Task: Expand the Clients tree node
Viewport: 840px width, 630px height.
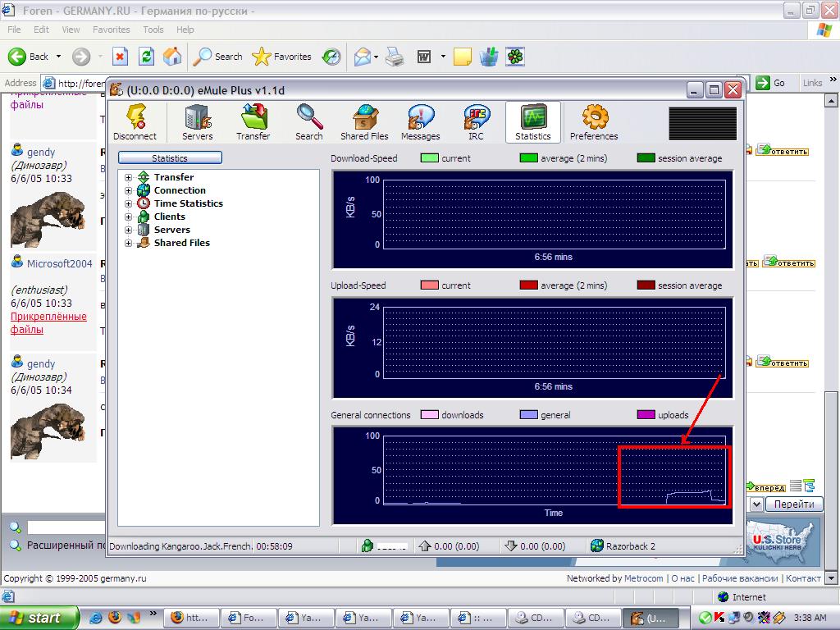Action: tap(128, 217)
